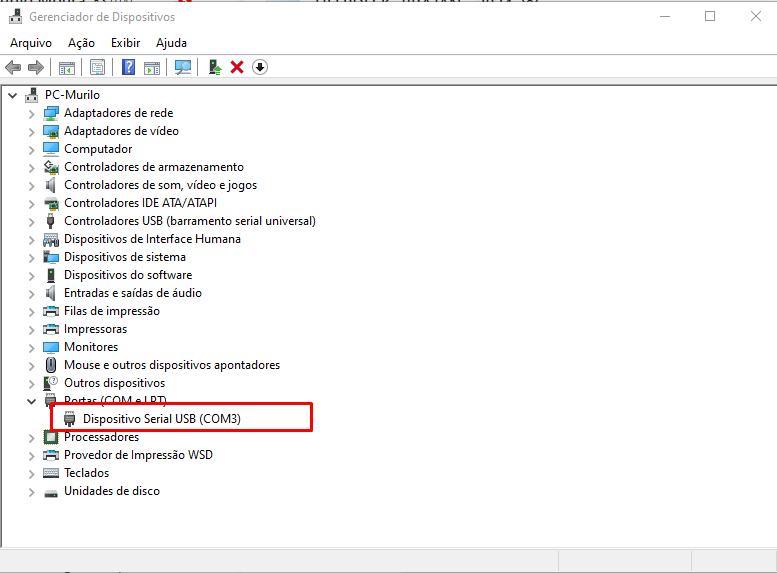777x573 pixels.
Task: Expand the Outros dispositivos node
Action: 31,383
